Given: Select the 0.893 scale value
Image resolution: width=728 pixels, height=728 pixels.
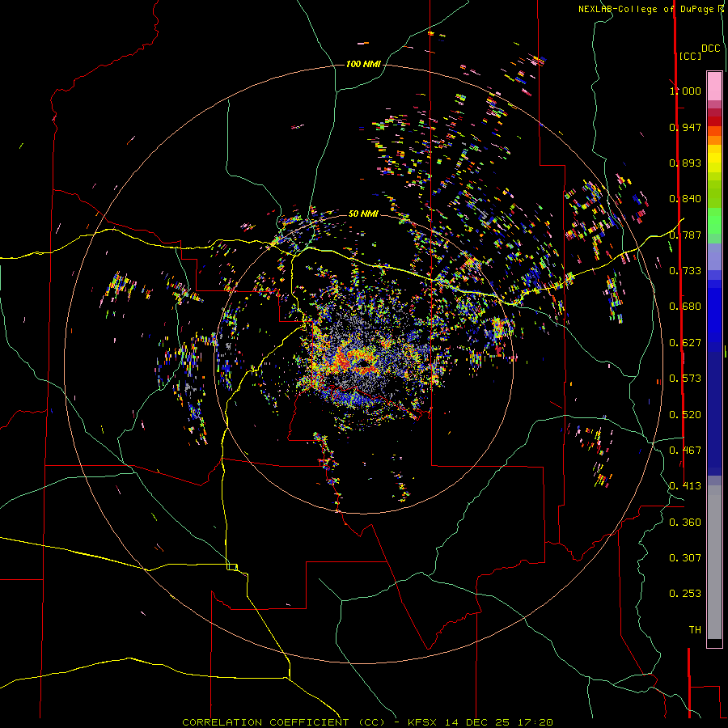Looking at the screenshot, I should [685, 163].
